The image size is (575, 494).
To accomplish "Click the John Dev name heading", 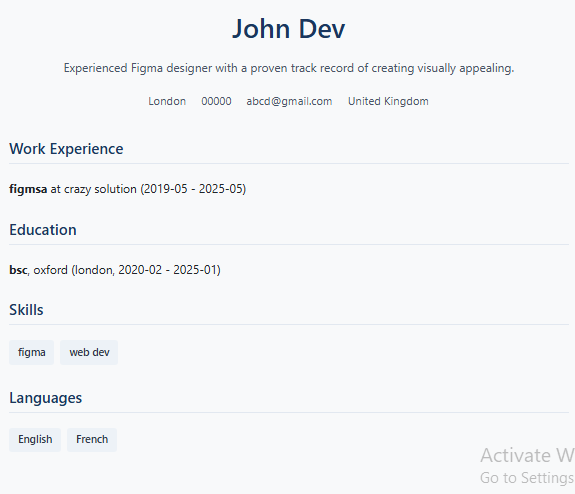I will [x=289, y=29].
